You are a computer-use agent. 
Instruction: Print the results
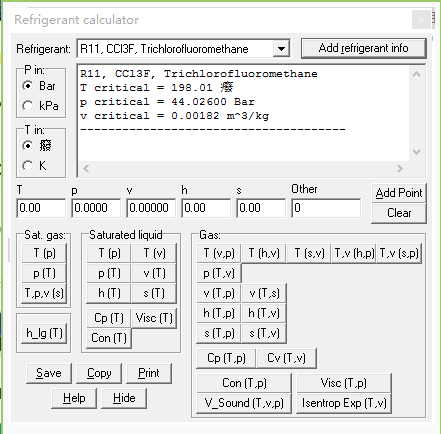coord(149,373)
